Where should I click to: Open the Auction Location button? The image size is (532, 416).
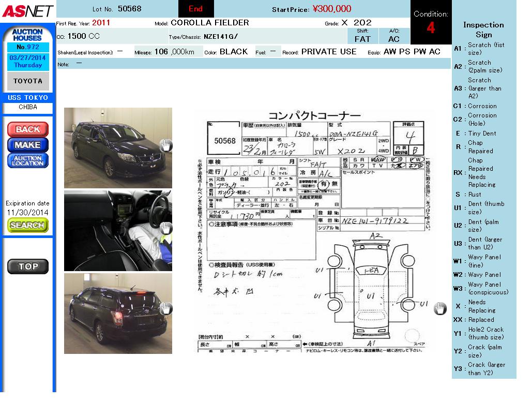(x=28, y=160)
